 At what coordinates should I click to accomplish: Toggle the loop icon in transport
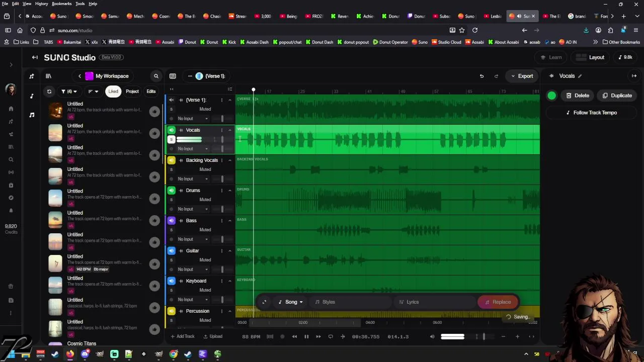pos(331,336)
